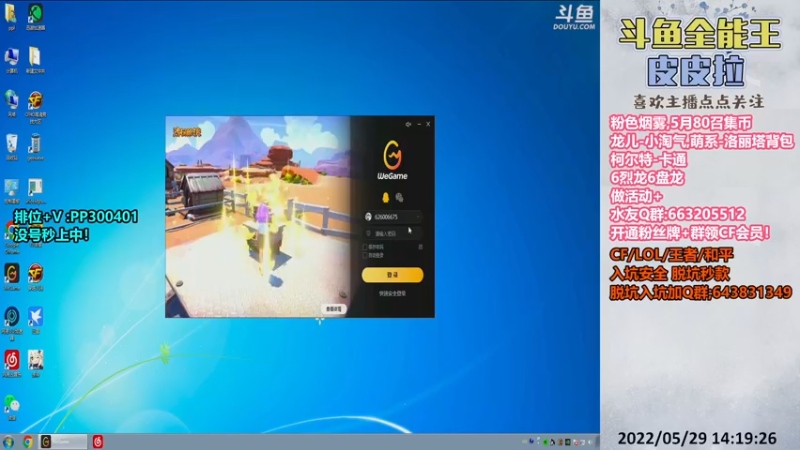Open the CF HD desktop shortcut
800x450 pixels.
(35, 107)
